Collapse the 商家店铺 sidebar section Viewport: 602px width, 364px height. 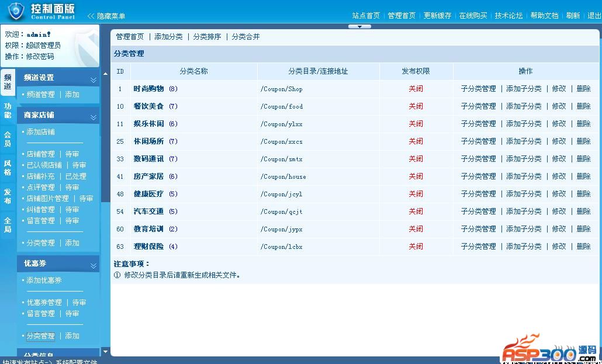(x=93, y=117)
